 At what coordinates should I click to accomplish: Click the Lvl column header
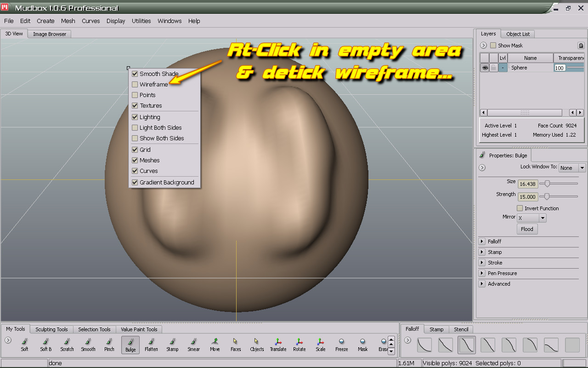click(x=503, y=58)
